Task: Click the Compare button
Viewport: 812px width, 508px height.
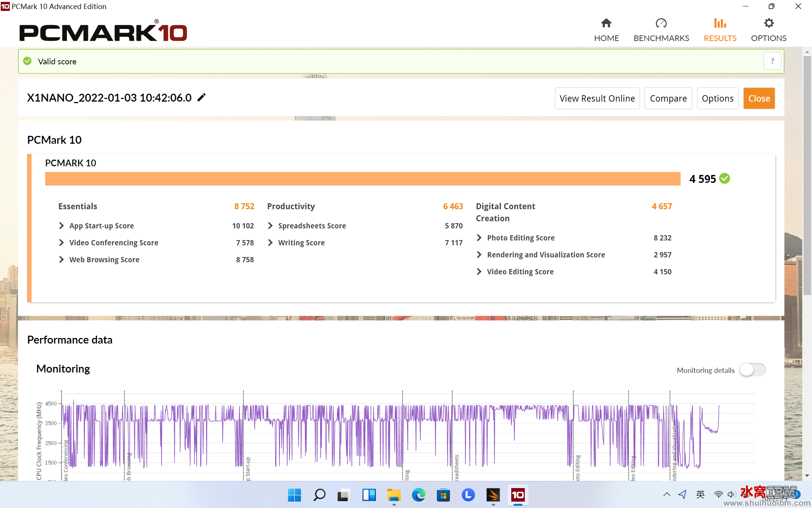Action: (668, 98)
